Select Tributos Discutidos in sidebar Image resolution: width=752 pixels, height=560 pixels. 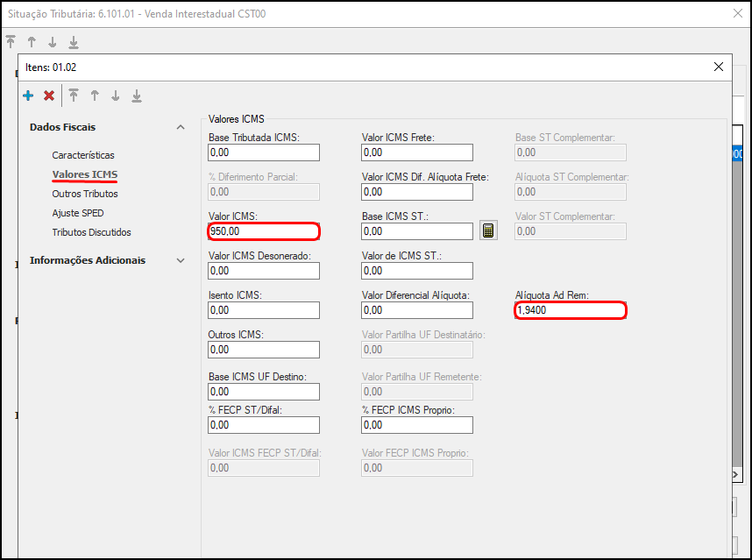[92, 232]
